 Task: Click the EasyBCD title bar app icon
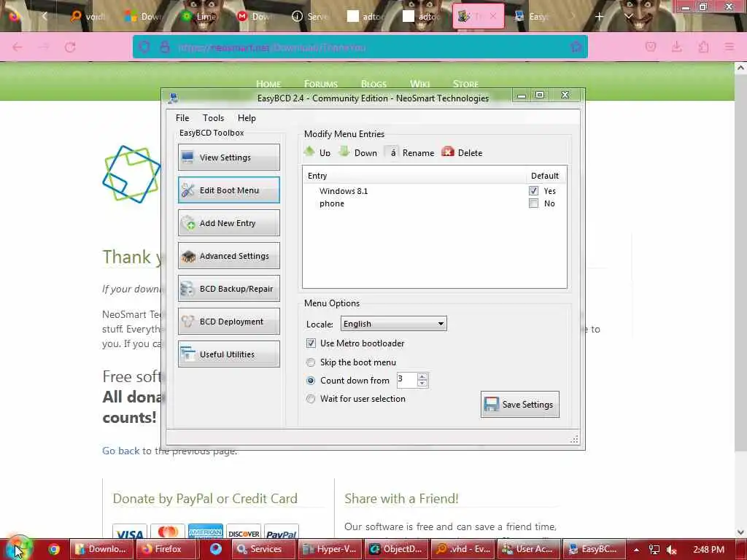point(174,98)
